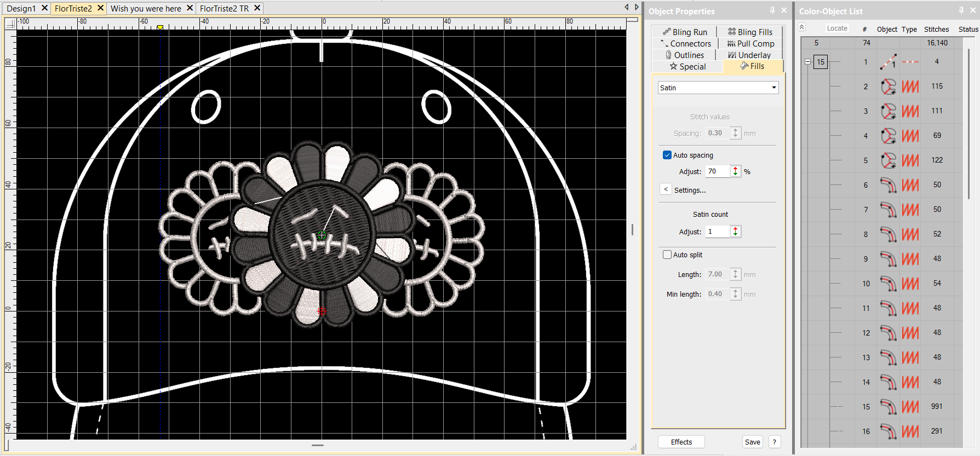The height and width of the screenshot is (456, 980).
Task: Select run object icon in row 1
Action: (888, 62)
